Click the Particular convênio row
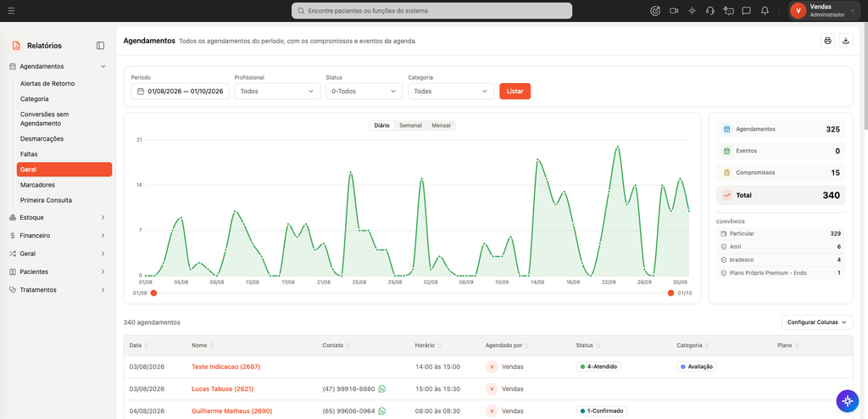The image size is (868, 419). [781, 233]
